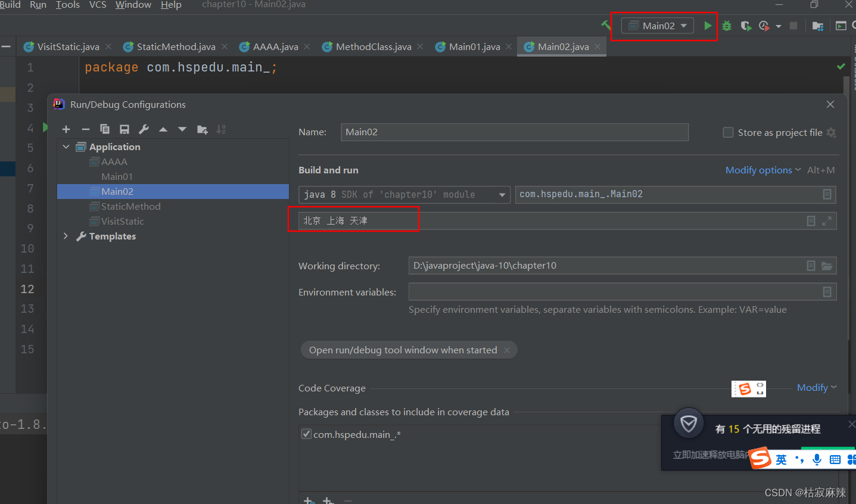Screen dimensions: 856x504
Task: Browse main class list icon
Action: point(827,194)
